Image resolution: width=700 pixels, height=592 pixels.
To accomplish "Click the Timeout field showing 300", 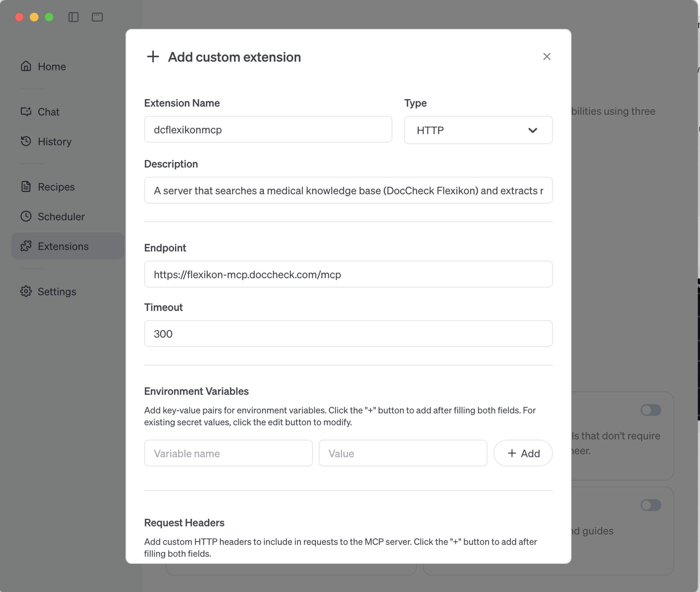I will (348, 333).
